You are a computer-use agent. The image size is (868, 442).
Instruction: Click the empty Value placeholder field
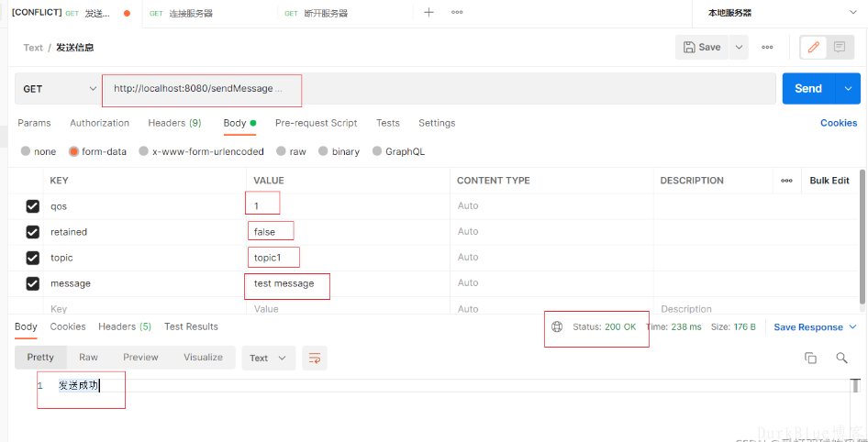pos(348,309)
